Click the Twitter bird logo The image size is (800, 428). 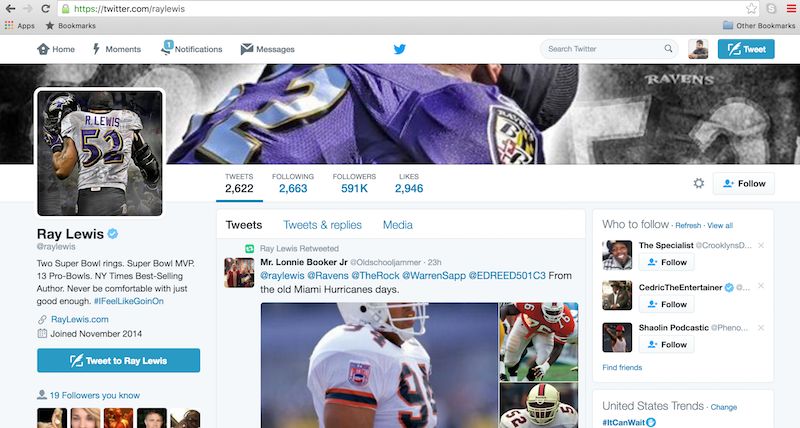click(x=400, y=48)
